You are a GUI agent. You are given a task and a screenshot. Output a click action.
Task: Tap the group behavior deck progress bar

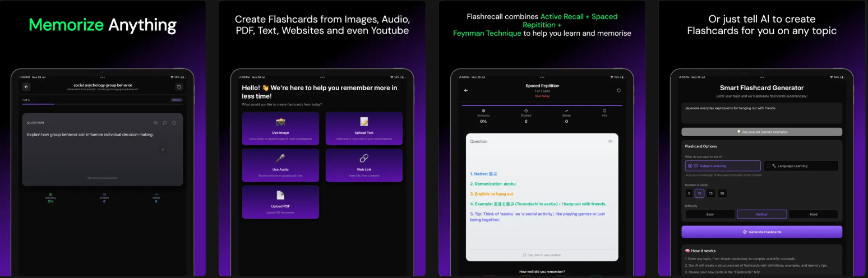pyautogui.click(x=102, y=104)
